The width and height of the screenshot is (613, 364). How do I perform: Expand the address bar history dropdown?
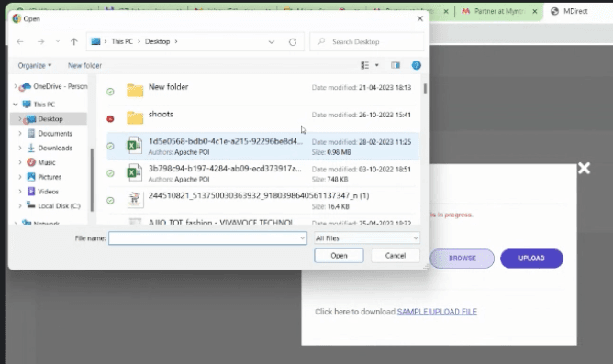[272, 42]
